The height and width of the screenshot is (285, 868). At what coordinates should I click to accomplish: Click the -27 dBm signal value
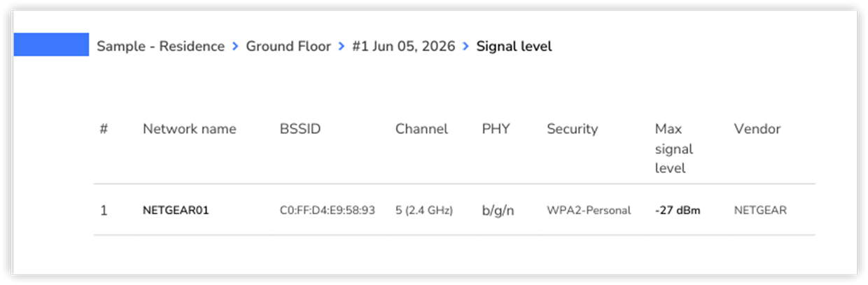pos(678,210)
